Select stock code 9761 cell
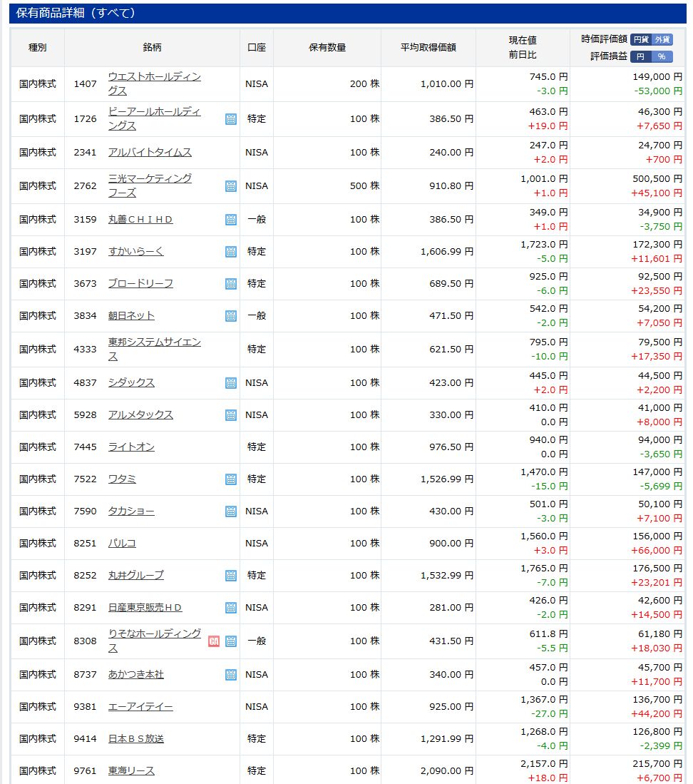This screenshot has height=784, width=693. [85, 771]
